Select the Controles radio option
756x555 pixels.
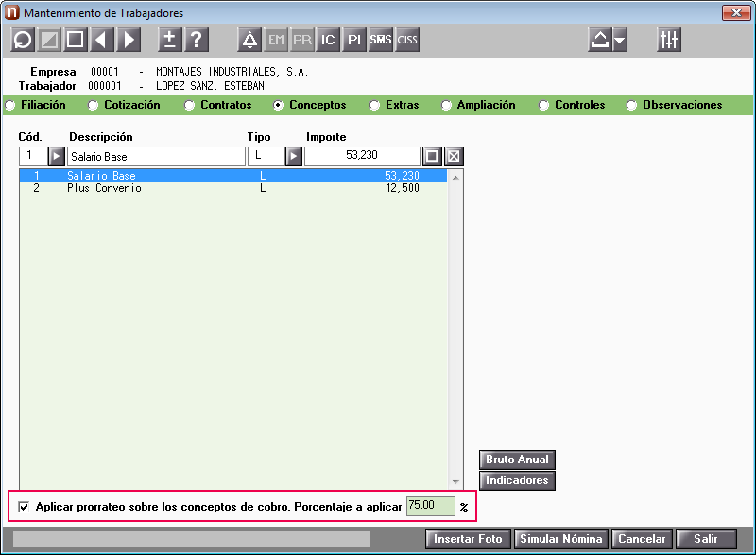coord(544,105)
